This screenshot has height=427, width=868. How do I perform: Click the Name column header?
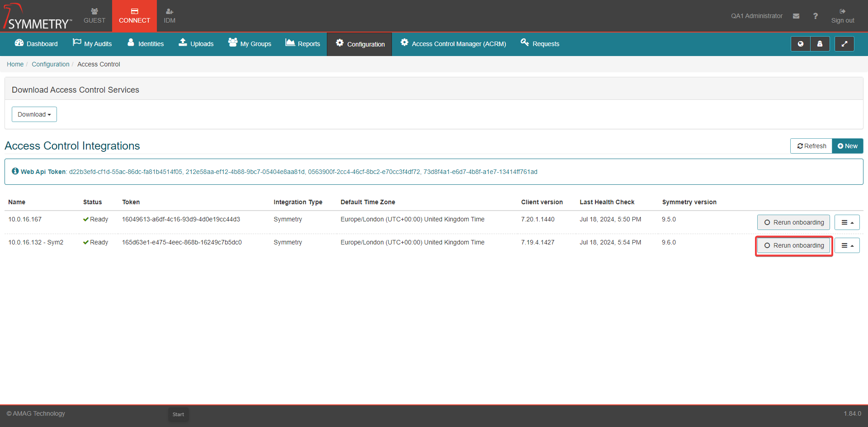point(17,202)
